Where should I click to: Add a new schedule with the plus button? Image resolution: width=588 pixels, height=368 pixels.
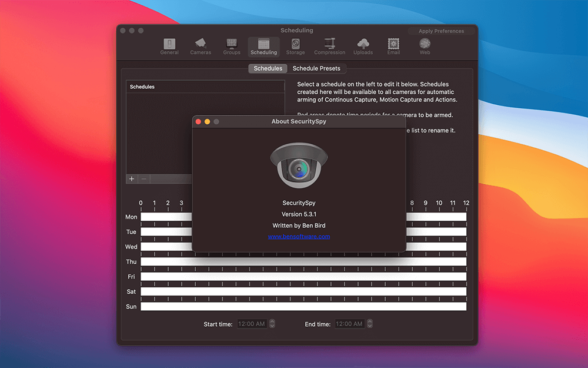(132, 179)
